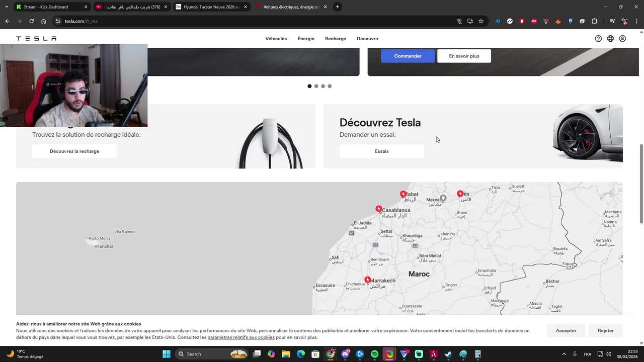Accept cookies with Accepter
The image size is (644, 362).
coord(566,330)
